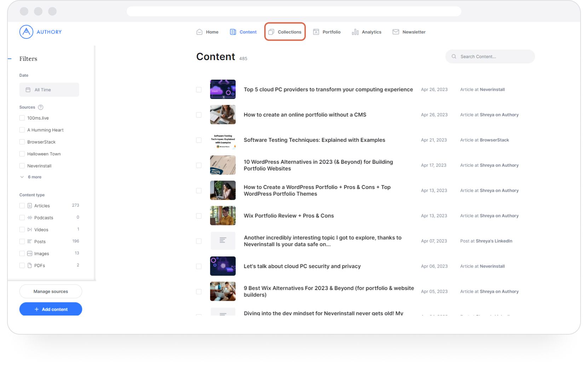Image resolution: width=588 pixels, height=370 pixels.
Task: Click 'Article at BrowserStack' source text
Action: pyautogui.click(x=484, y=140)
